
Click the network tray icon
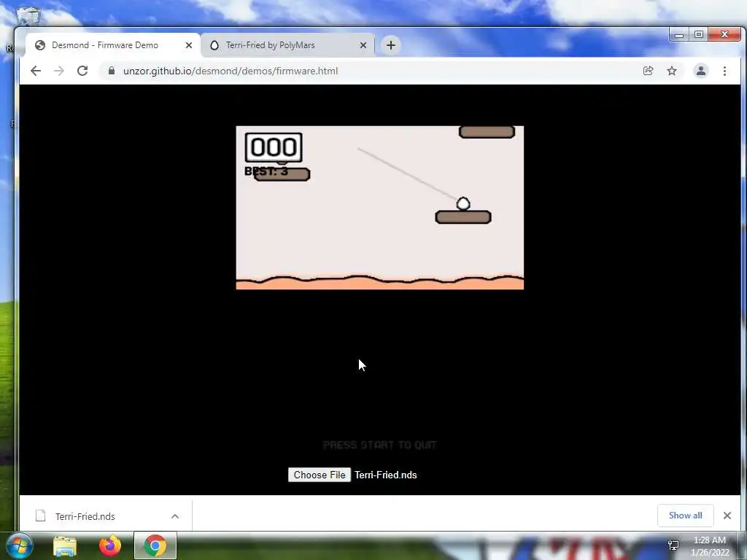(x=673, y=545)
